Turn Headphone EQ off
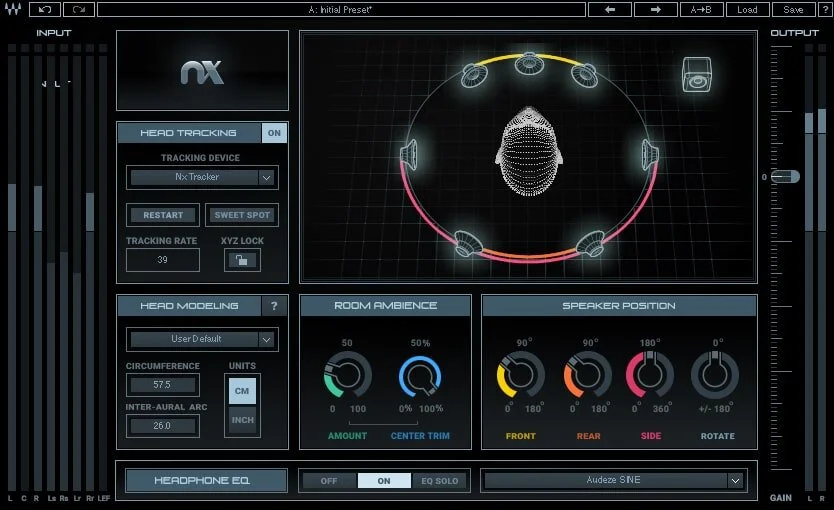Image resolution: width=834 pixels, height=510 pixels. (329, 481)
